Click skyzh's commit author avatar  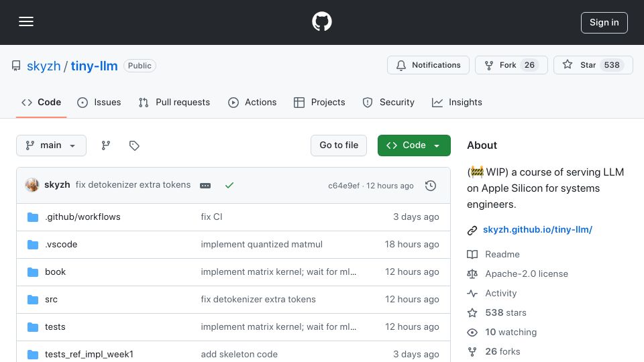32,185
